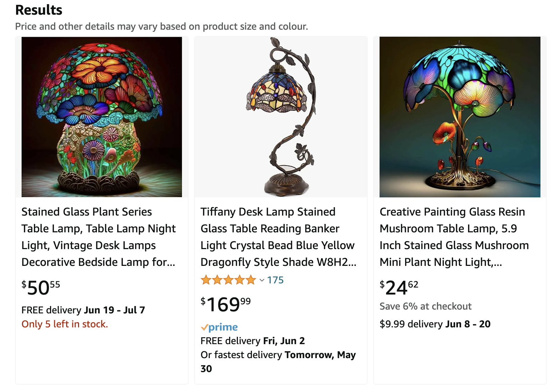
Task: Click the $169.99 price
Action: click(226, 304)
